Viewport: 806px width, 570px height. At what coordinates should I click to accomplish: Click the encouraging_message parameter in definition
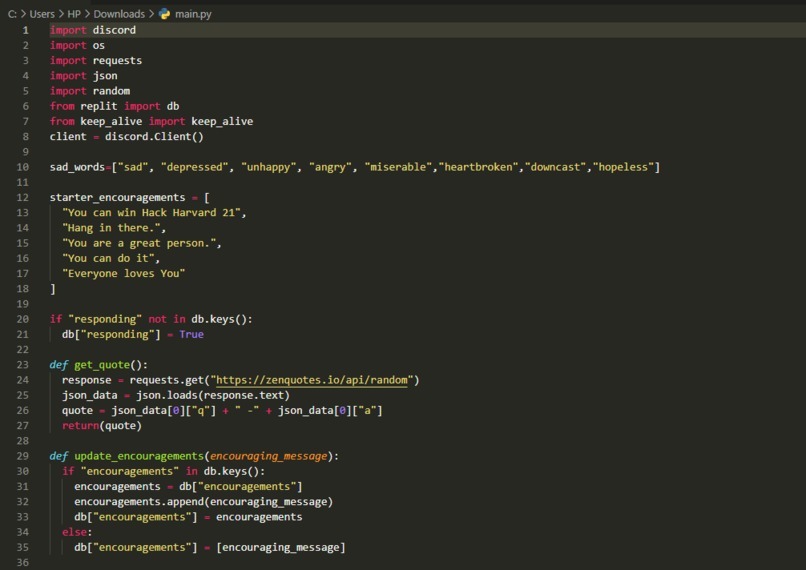pos(268,456)
